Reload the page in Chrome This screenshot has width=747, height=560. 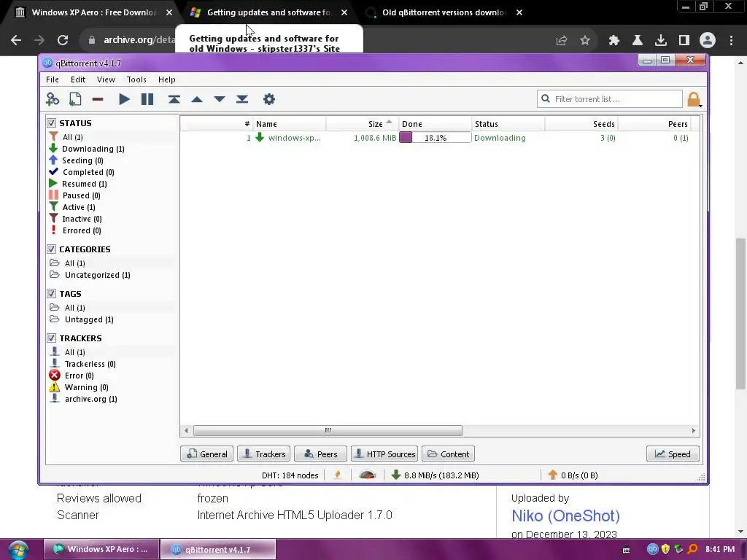click(63, 40)
